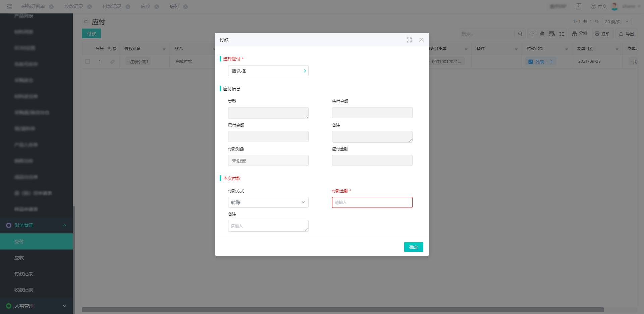
Task: Open the 付款记录 column filter arrow
Action: click(567, 49)
